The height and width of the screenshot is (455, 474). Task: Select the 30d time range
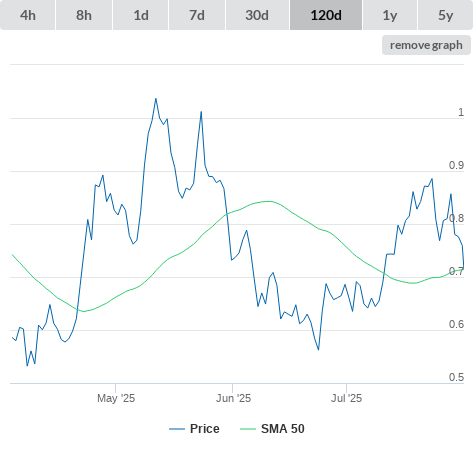[x=257, y=15]
